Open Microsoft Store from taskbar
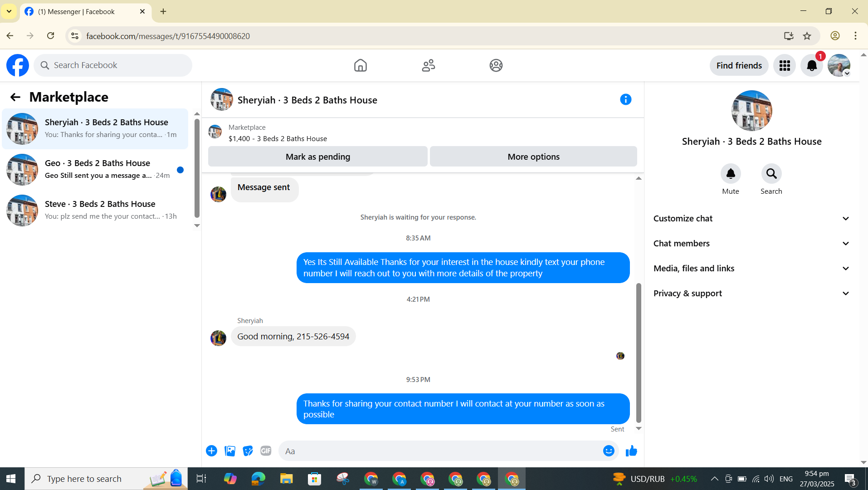Image resolution: width=868 pixels, height=490 pixels. tap(314, 479)
